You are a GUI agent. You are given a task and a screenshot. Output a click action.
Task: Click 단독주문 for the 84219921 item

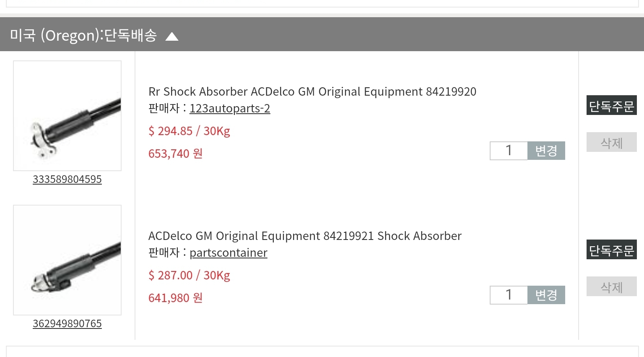tap(611, 250)
